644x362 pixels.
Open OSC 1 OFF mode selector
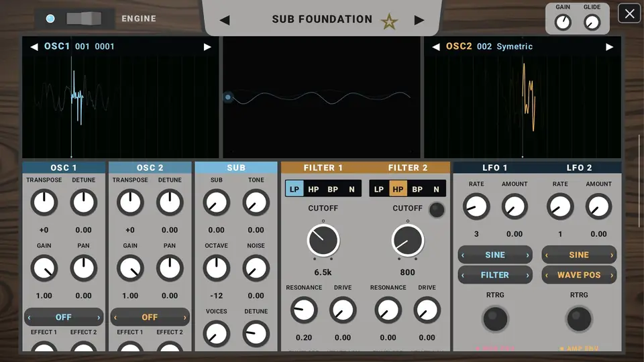coord(64,317)
